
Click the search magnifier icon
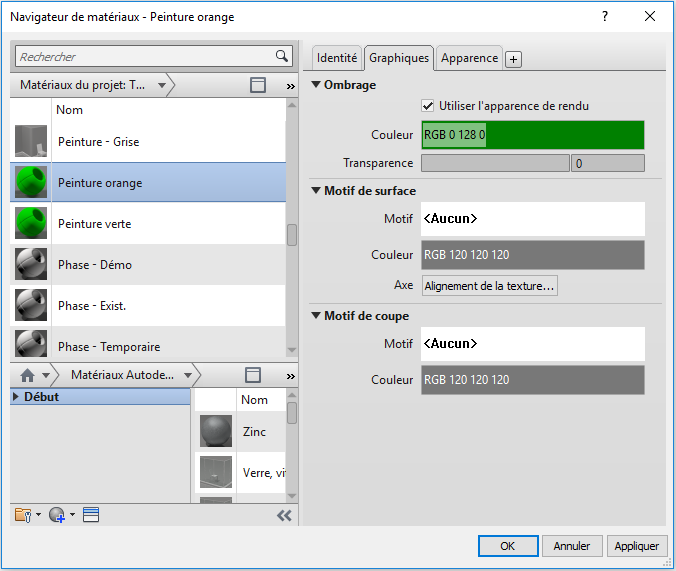coord(282,57)
